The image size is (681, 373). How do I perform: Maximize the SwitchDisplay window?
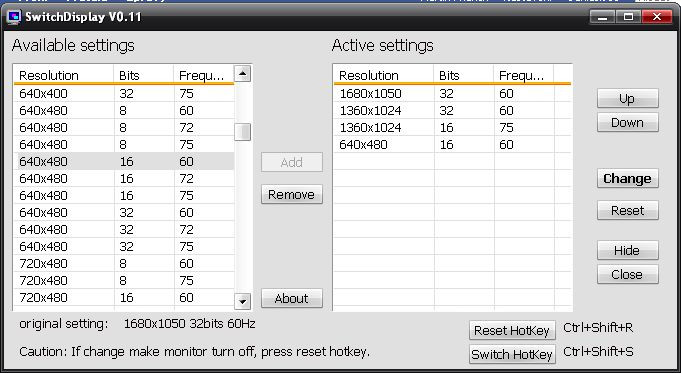(628, 17)
